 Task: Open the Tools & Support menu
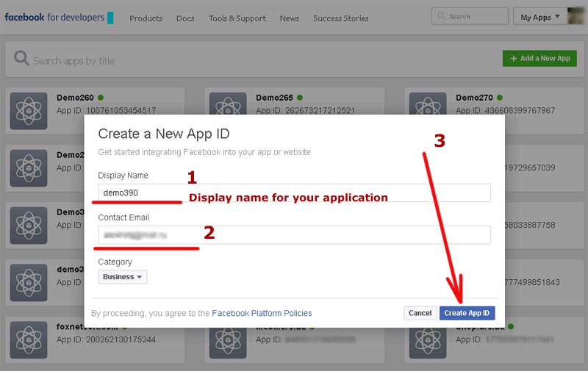click(237, 18)
